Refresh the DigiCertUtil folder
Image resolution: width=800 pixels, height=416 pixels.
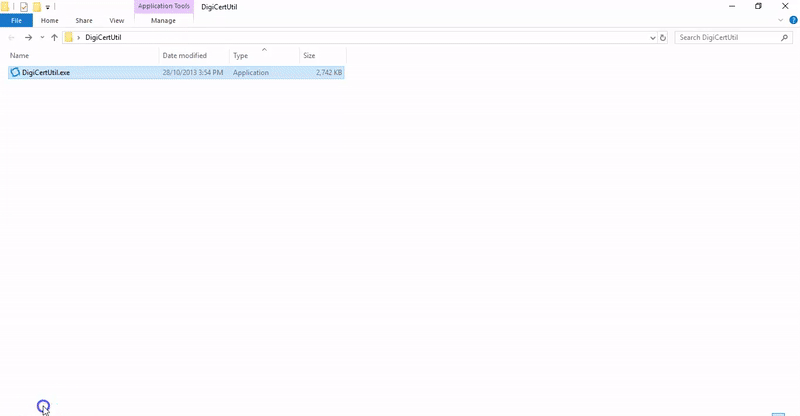[663, 38]
